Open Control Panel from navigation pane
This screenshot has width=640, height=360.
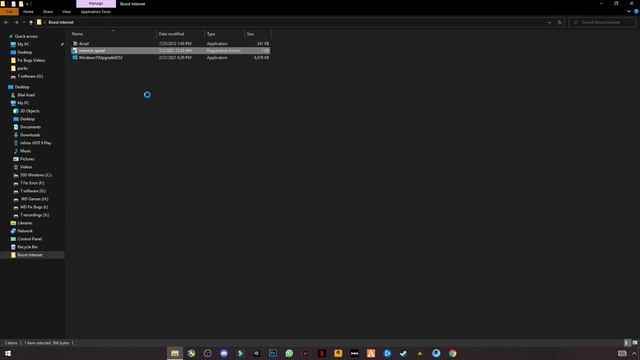tap(29, 239)
